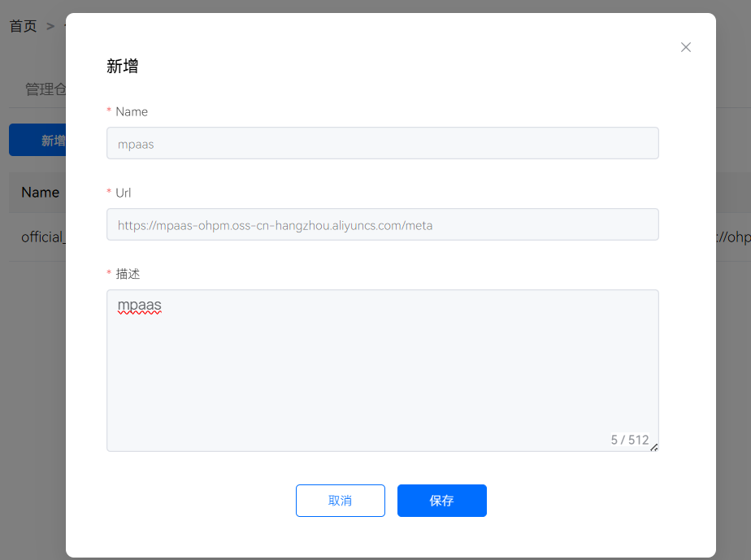This screenshot has height=560, width=751.
Task: Focus the Url input field
Action: [x=382, y=224]
